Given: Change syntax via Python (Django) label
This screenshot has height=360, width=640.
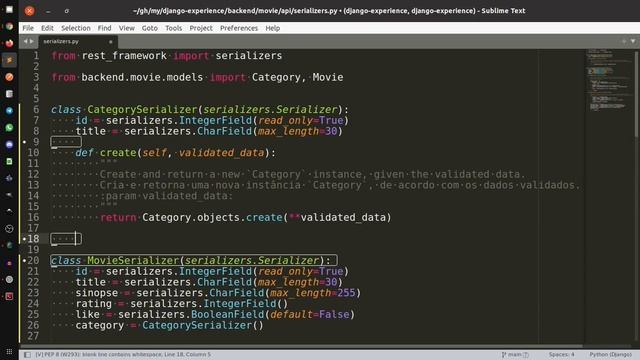Looking at the screenshot, I should [x=610, y=355].
